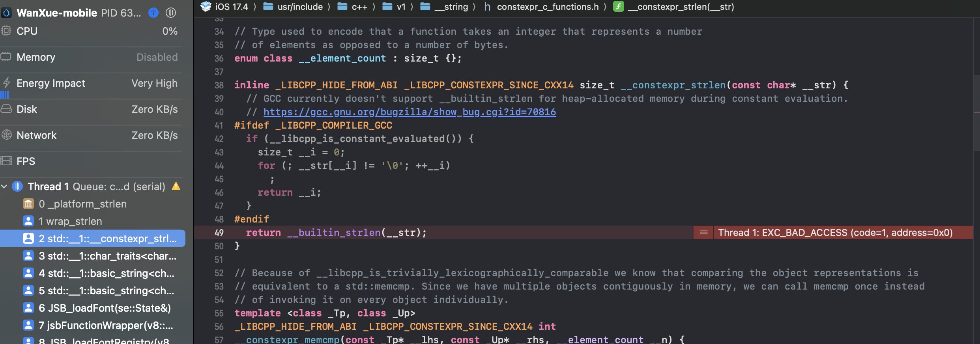Screen dimensions: 980x344
Task: Click the Energy Impact blue usage bars
Action: (4, 95)
